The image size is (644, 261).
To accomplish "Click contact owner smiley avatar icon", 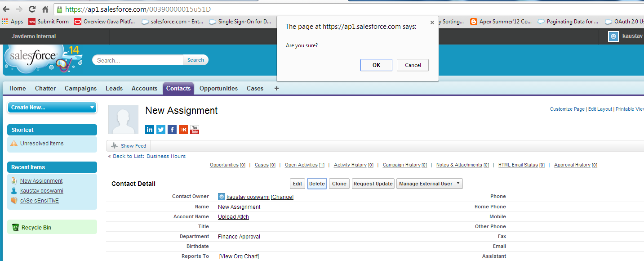I will (221, 197).
